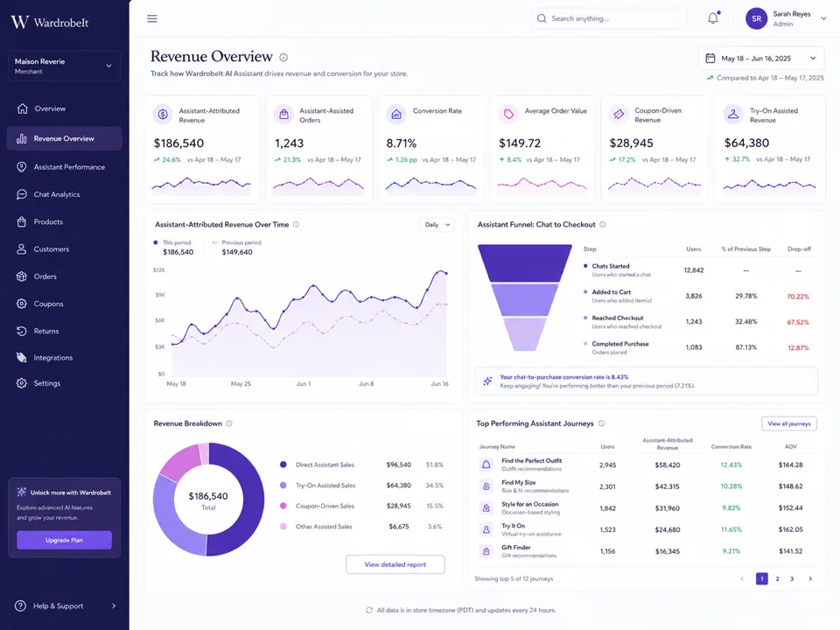The image size is (840, 630).
Task: Click info icon beside Revenue Overview title
Action: pos(283,58)
